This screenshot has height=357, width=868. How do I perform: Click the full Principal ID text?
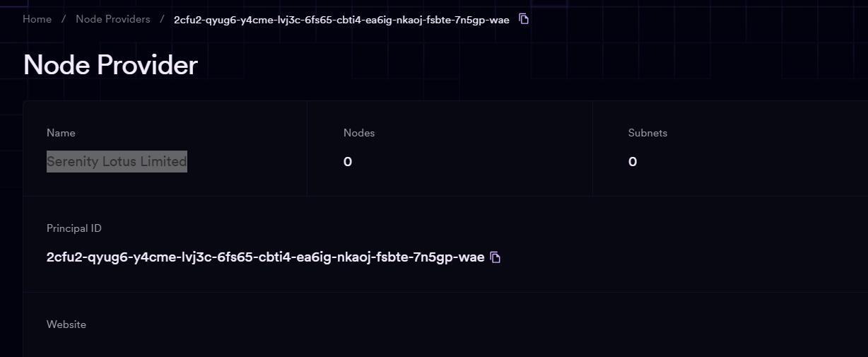tap(265, 257)
